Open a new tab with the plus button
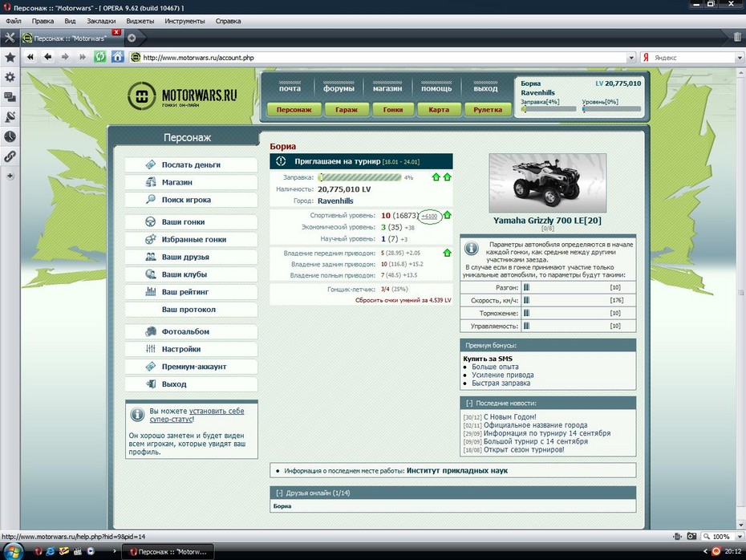Image resolution: width=746 pixels, height=560 pixels. [x=132, y=38]
